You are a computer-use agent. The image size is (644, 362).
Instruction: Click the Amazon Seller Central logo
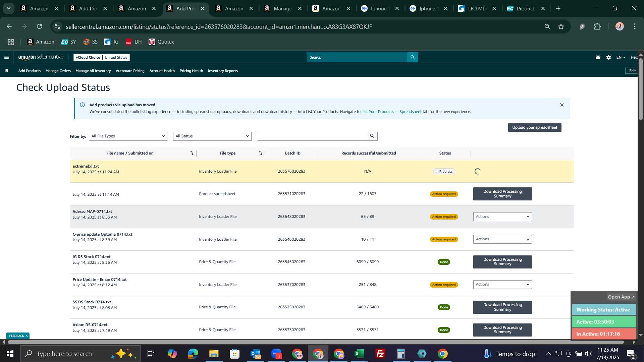click(x=41, y=57)
